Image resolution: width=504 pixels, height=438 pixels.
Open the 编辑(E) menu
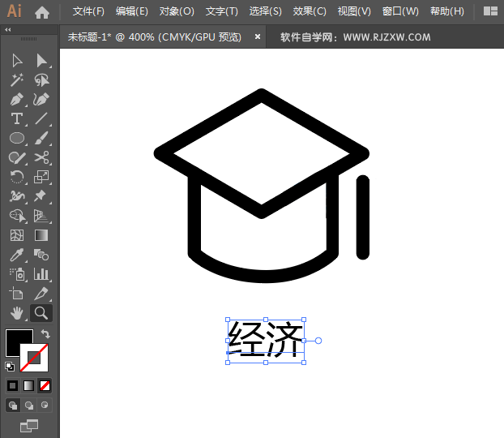tap(132, 11)
